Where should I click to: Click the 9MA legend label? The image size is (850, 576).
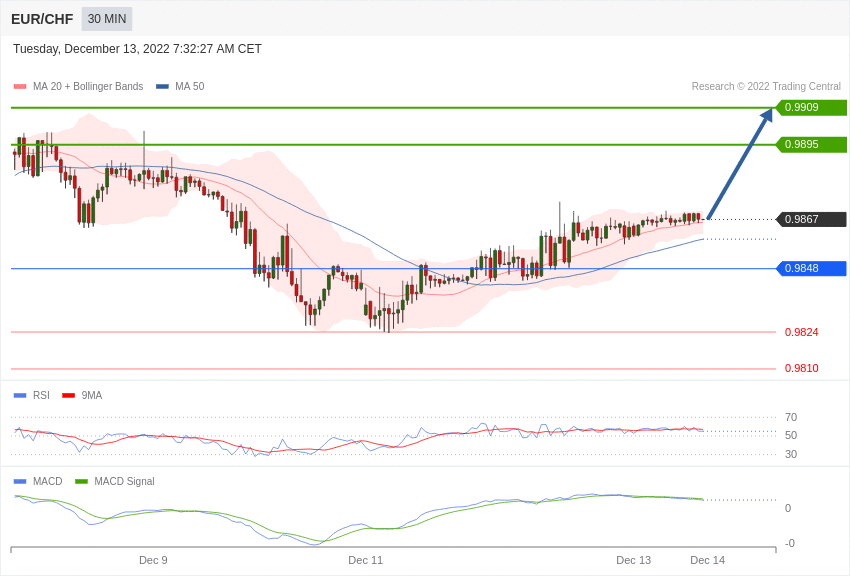coord(92,396)
